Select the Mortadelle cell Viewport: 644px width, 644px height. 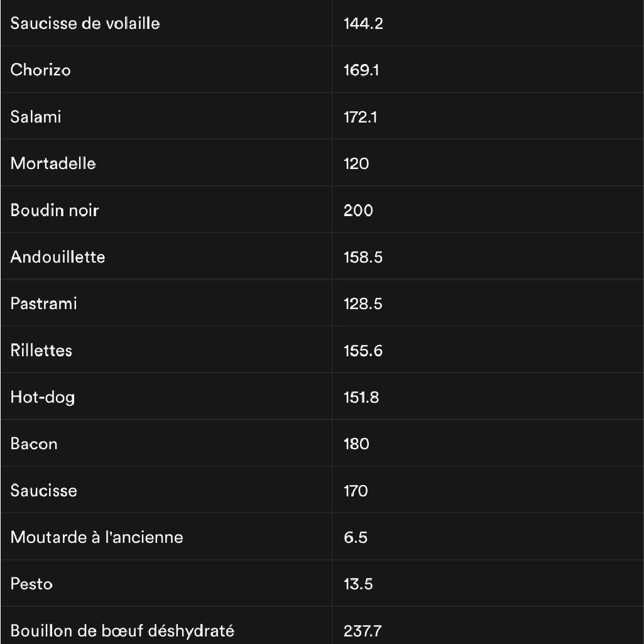[x=53, y=163]
